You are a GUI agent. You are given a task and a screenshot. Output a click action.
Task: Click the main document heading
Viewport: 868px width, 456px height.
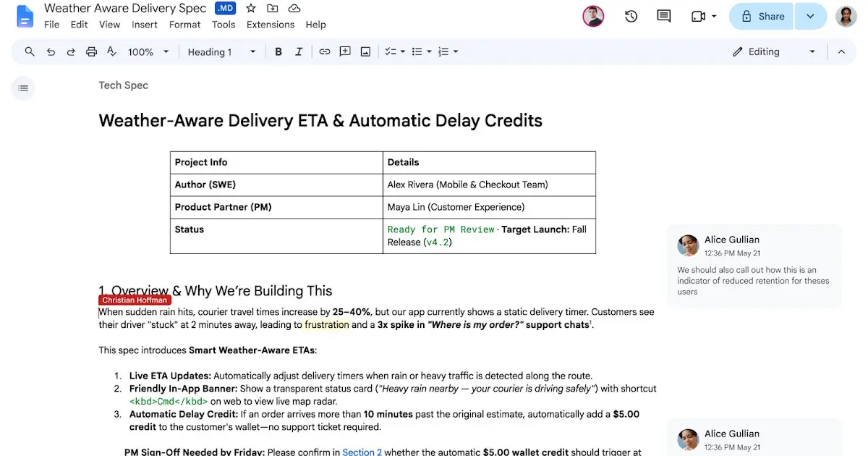click(x=320, y=120)
